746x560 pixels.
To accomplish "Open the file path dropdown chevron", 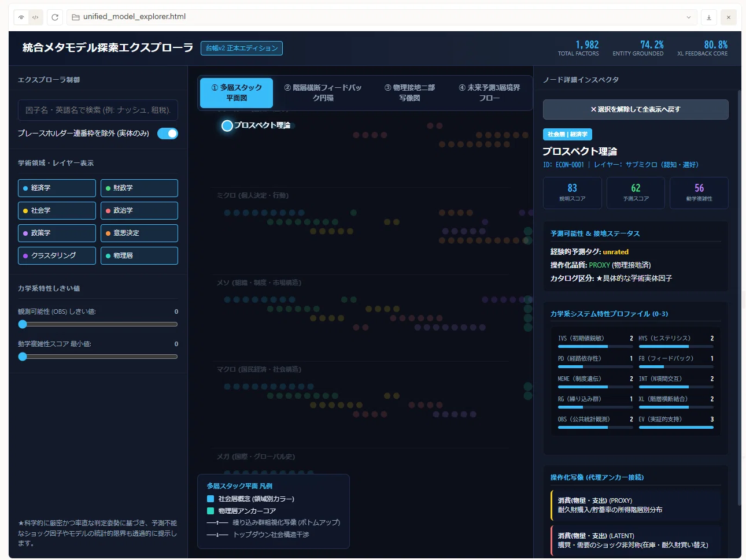I will [689, 17].
